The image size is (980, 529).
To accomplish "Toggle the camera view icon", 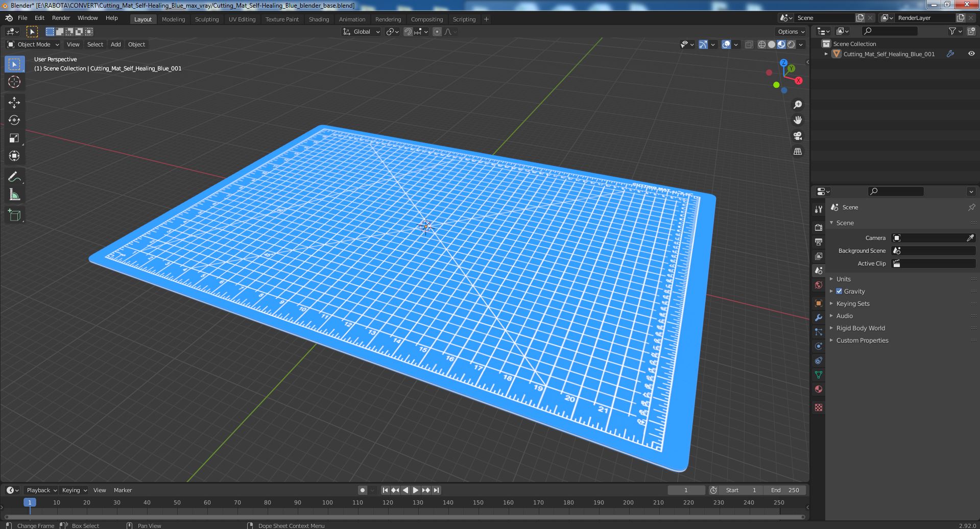I will [x=797, y=136].
